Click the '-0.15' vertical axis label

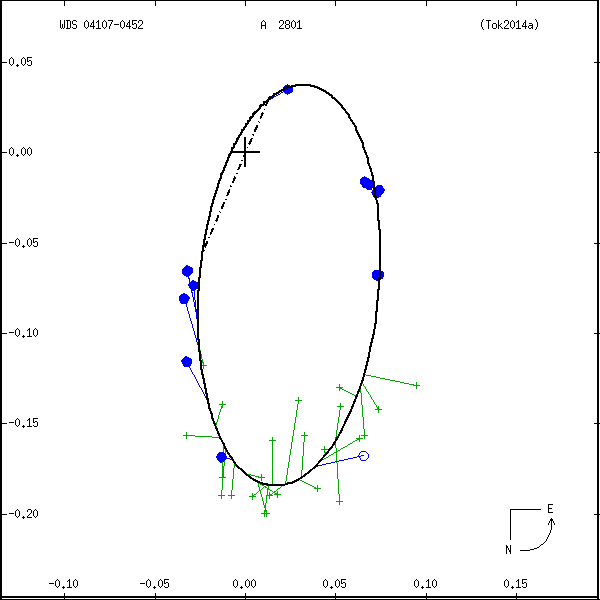pos(23,423)
